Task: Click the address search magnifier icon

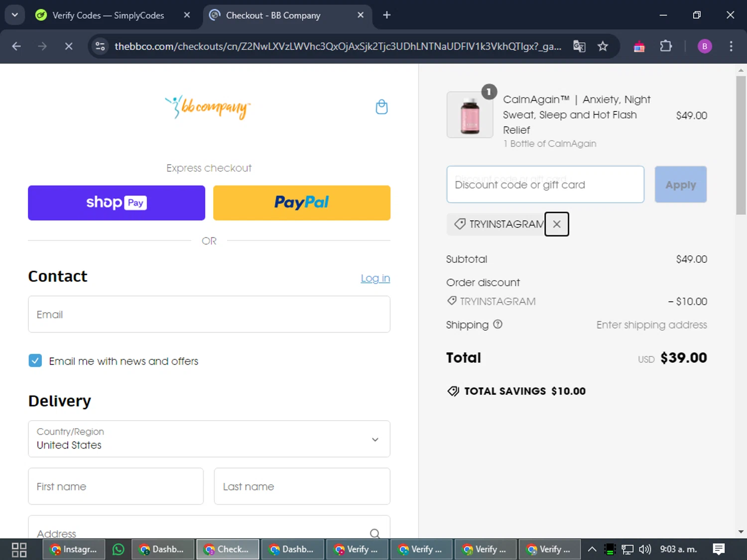Action: click(375, 534)
